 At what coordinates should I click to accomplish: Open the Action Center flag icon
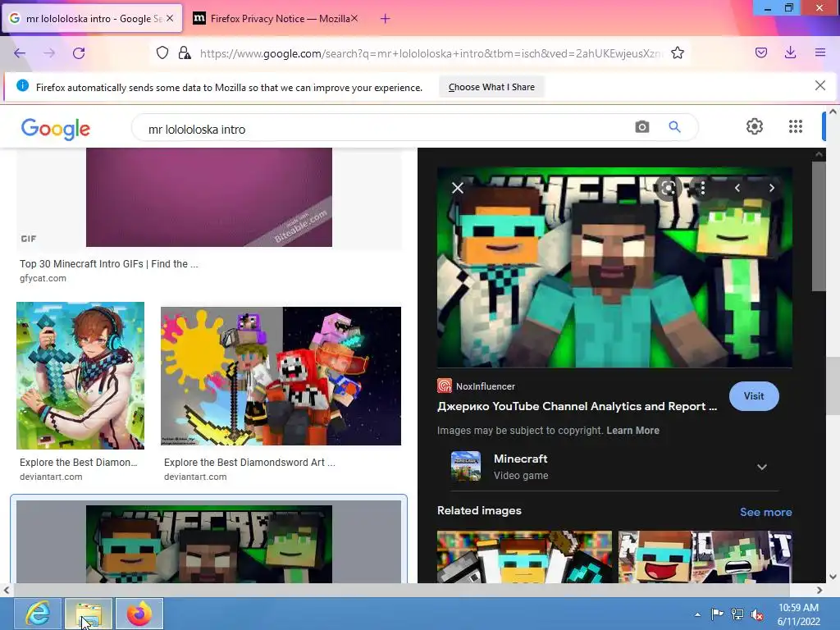(717, 614)
